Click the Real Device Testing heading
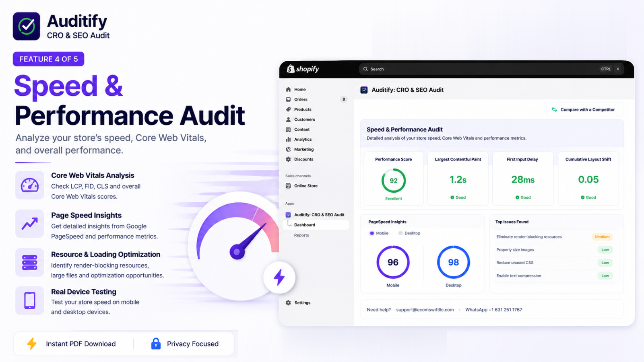Screen dimensions: 644x362 pyautogui.click(x=84, y=292)
